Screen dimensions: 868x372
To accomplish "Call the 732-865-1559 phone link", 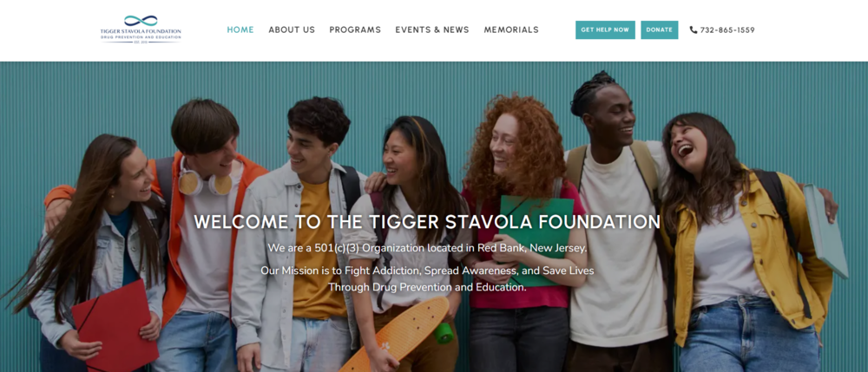I will coord(727,29).
